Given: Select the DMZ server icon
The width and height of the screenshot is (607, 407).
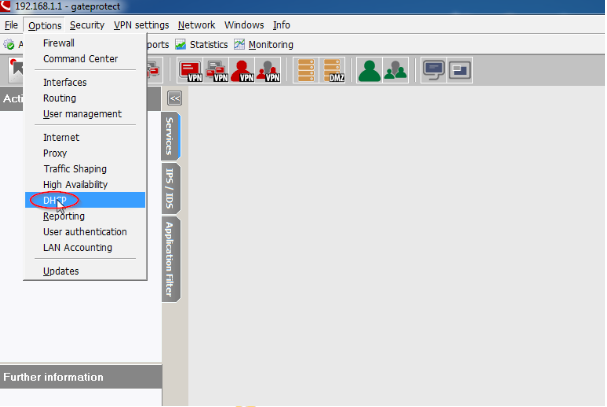Looking at the screenshot, I should [x=335, y=70].
